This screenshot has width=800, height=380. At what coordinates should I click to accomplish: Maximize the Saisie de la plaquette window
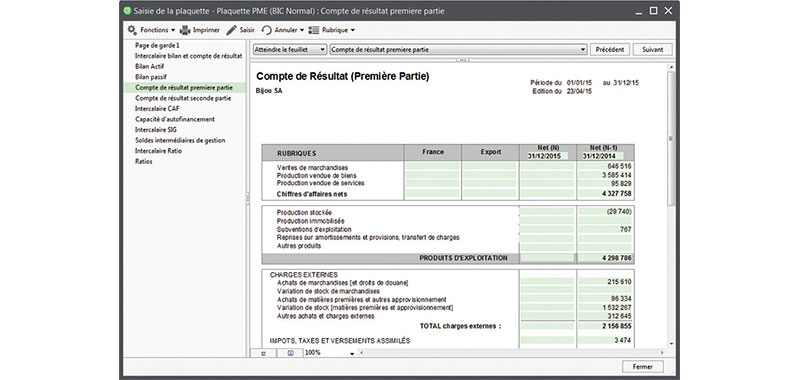654,11
